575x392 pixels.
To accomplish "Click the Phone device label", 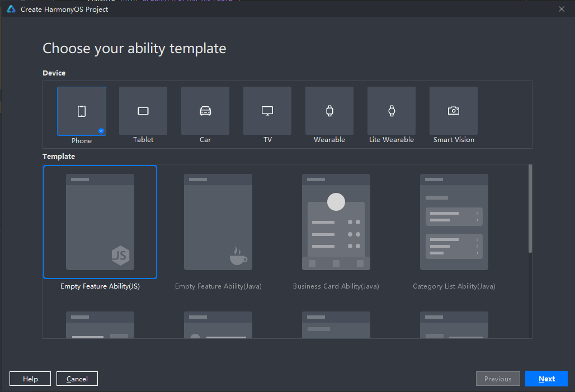I will pyautogui.click(x=82, y=141).
